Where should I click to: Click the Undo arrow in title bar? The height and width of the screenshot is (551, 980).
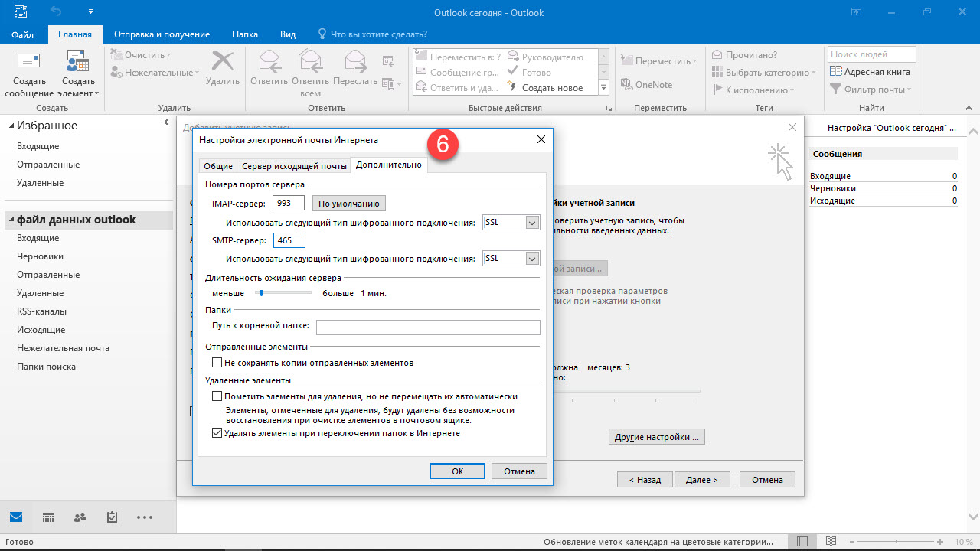[x=55, y=12]
